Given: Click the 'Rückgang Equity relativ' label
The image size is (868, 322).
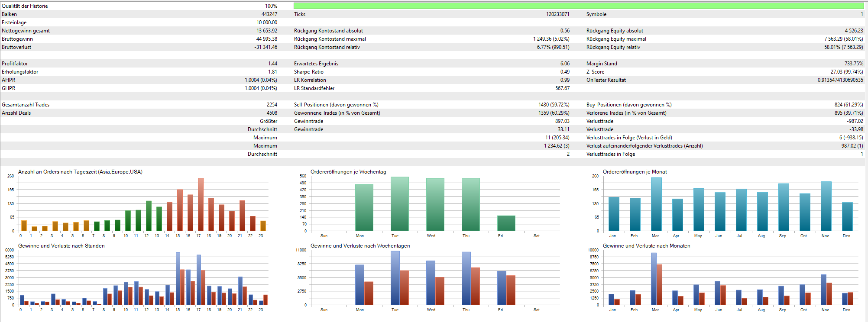Looking at the screenshot, I should tap(613, 47).
